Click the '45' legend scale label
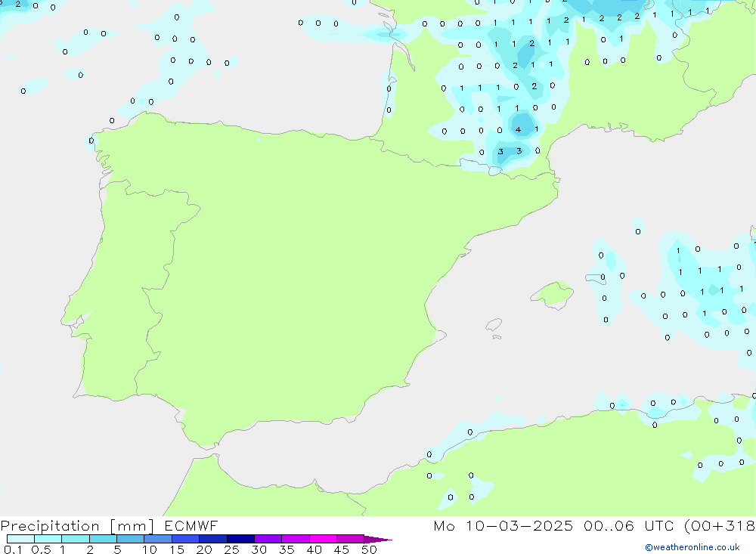 [x=342, y=549]
